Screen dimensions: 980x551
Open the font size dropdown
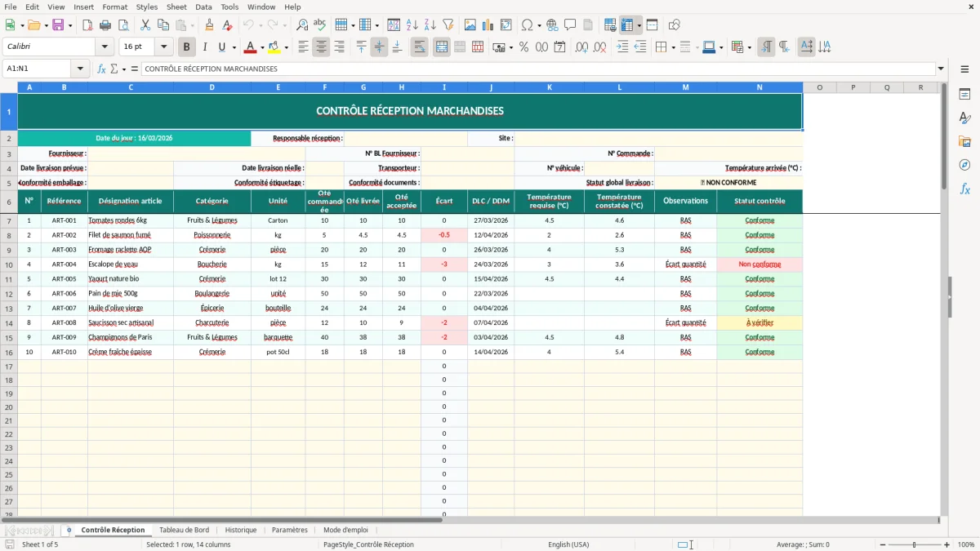click(163, 47)
